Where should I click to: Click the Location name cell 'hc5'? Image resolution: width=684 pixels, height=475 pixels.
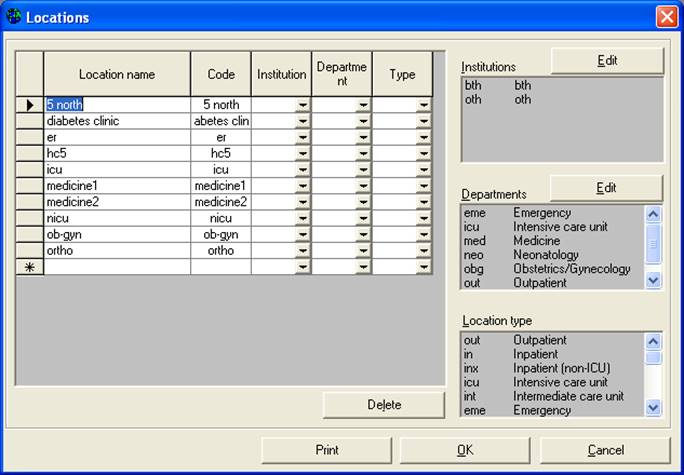pos(117,154)
